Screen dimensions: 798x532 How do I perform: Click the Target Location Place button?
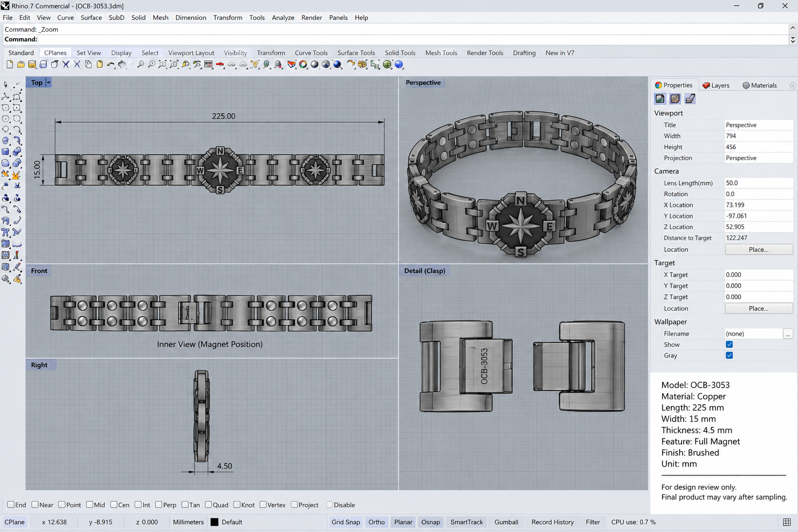759,308
